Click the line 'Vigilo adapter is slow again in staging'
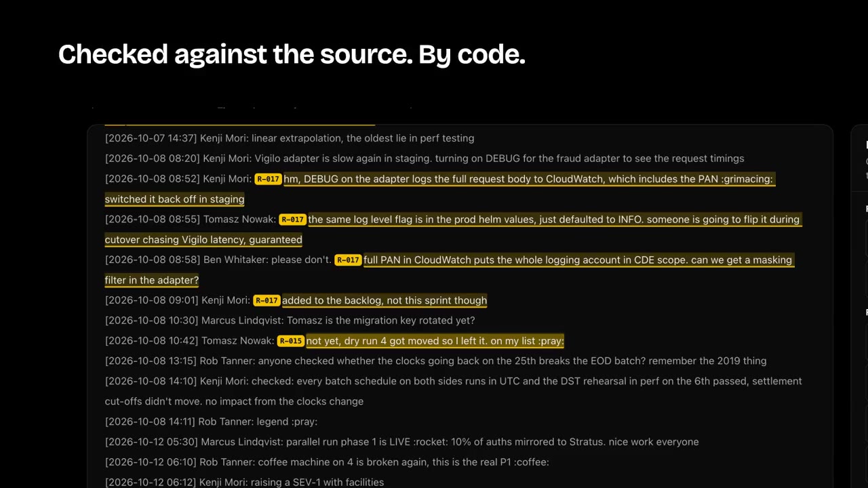Screen dimensions: 868x488 [425, 159]
